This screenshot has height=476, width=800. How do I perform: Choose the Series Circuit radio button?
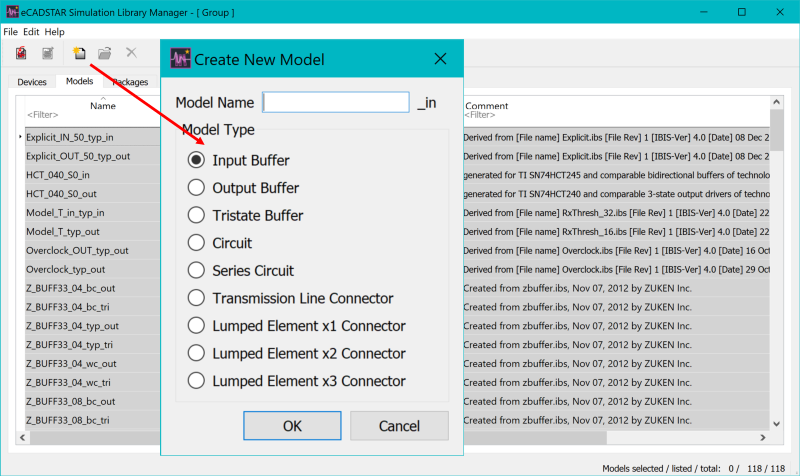[196, 270]
